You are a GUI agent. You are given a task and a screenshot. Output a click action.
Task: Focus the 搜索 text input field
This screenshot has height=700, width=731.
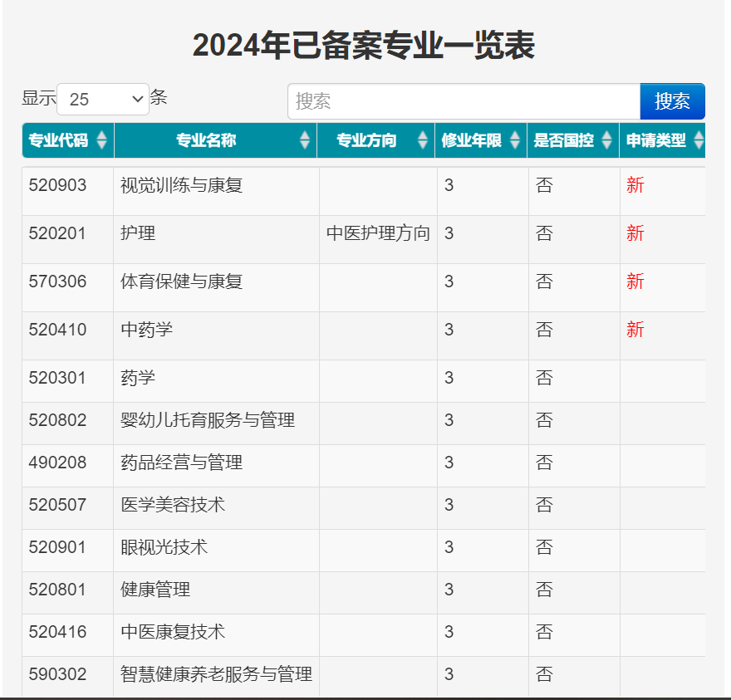(464, 101)
